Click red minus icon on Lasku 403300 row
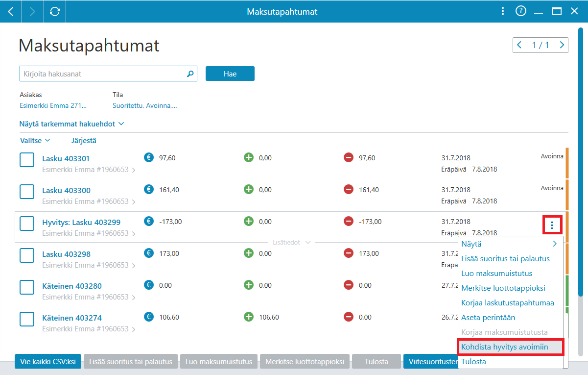Viewport: 588px width, 375px height. (349, 189)
